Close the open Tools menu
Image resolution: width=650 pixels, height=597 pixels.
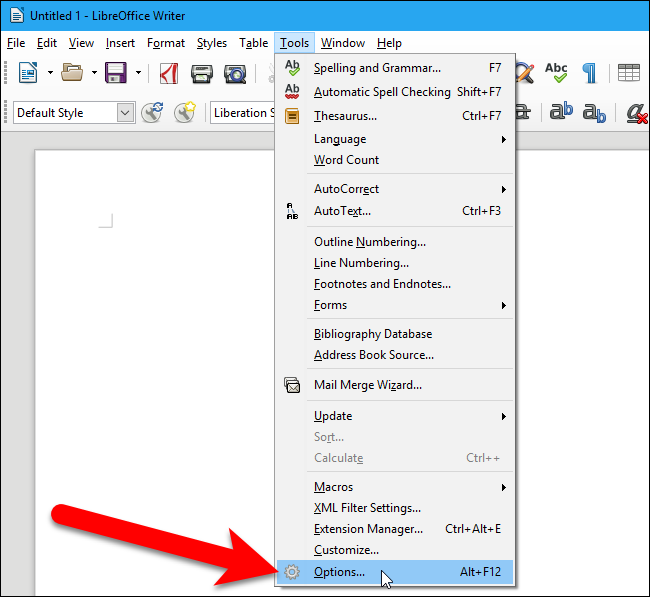pyautogui.click(x=294, y=43)
